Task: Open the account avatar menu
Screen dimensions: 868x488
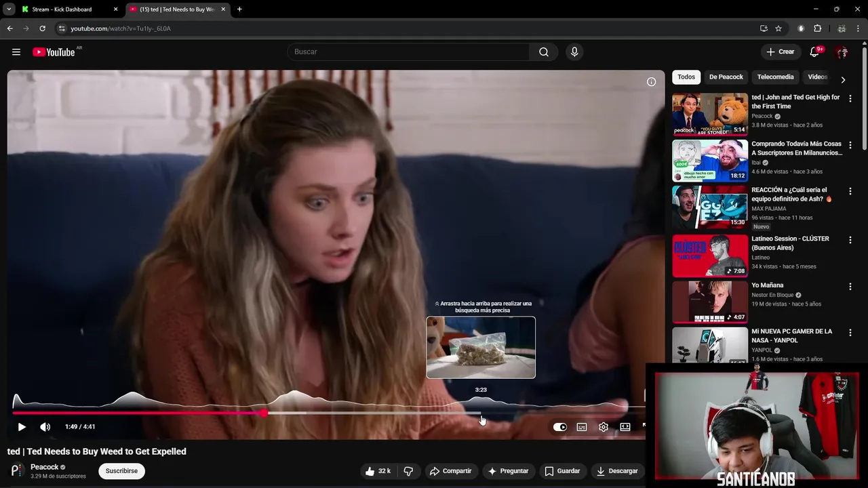Action: (x=842, y=52)
